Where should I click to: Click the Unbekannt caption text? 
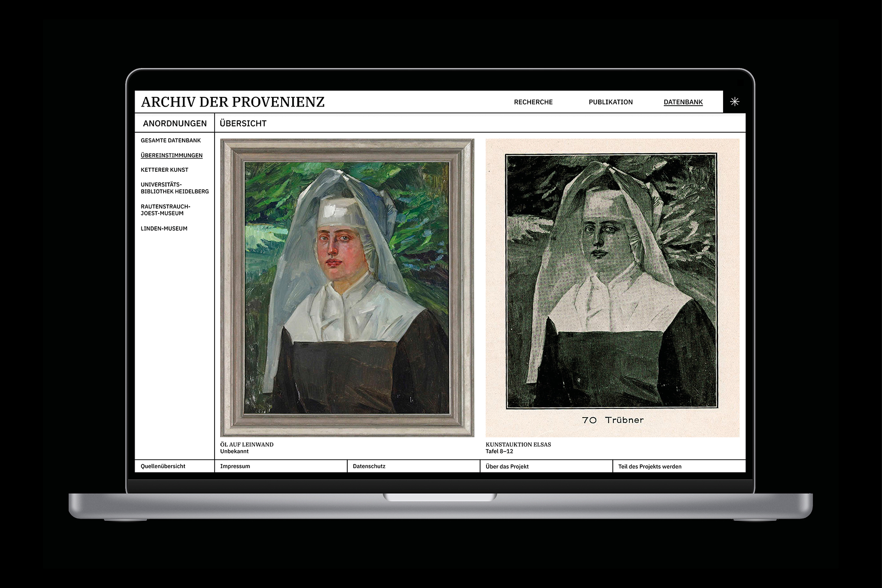click(x=234, y=452)
